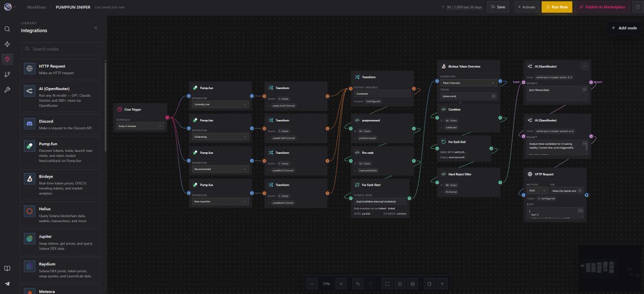The height and width of the screenshot is (294, 644).
Task: Open Cron Trigger schedule dropdown
Action: [141, 126]
